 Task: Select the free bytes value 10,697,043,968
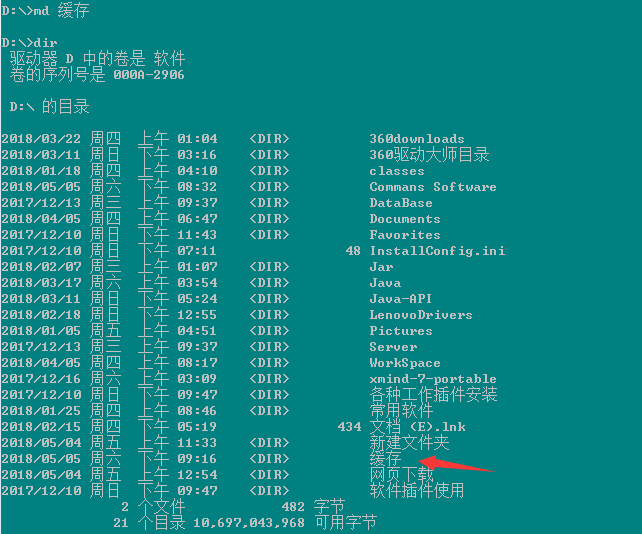point(249,523)
